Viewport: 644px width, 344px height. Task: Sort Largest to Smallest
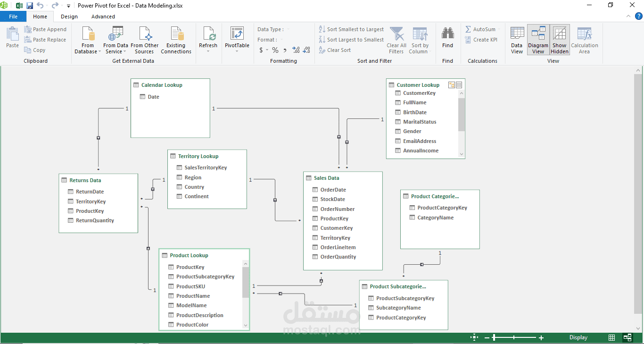pyautogui.click(x=351, y=40)
